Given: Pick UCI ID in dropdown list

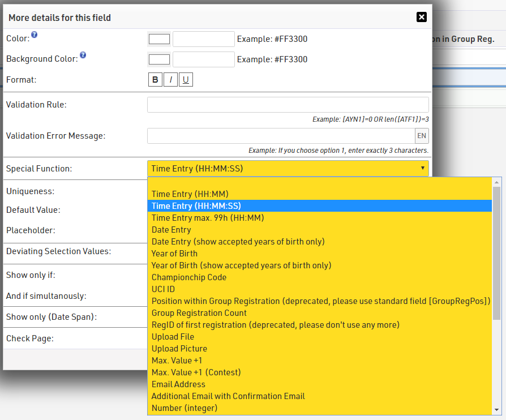Looking at the screenshot, I should tap(163, 289).
